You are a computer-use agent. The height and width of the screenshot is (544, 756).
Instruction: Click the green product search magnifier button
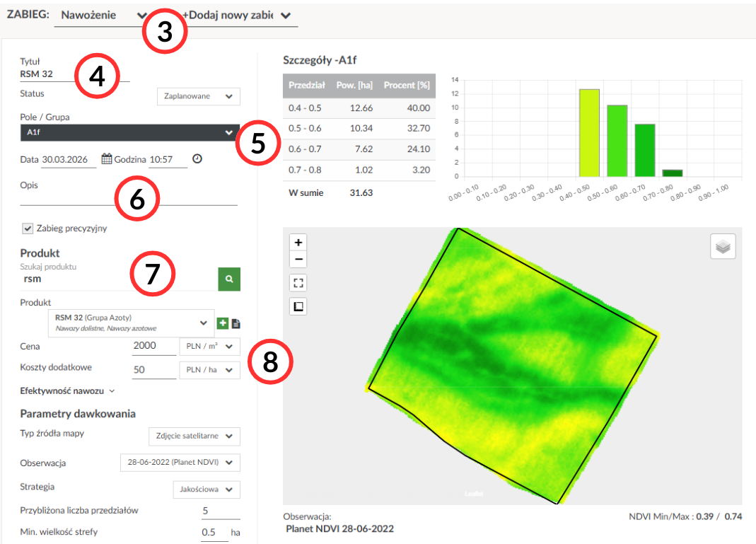[228, 279]
